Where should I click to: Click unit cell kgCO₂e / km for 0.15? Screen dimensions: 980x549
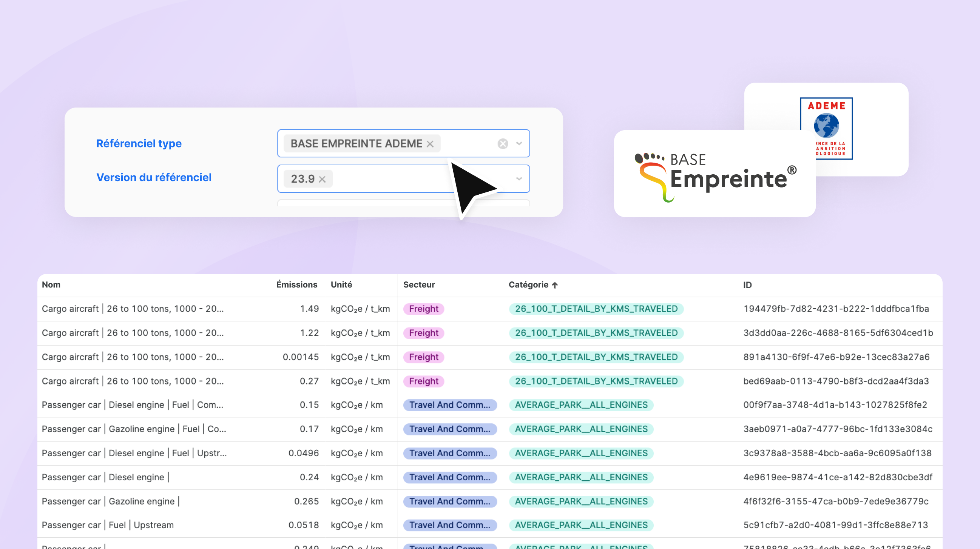(x=357, y=405)
